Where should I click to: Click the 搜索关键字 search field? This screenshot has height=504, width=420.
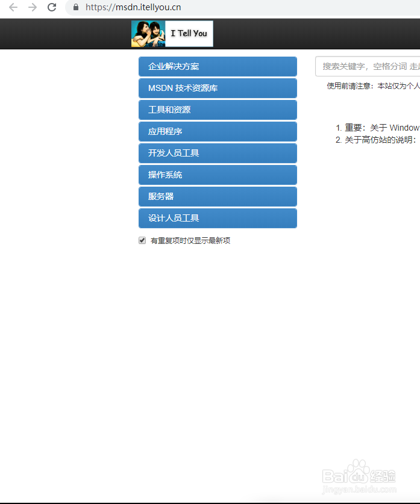pos(368,66)
